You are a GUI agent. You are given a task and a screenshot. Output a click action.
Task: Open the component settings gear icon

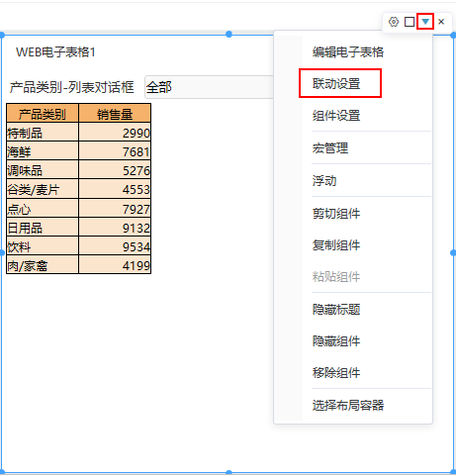coord(394,22)
